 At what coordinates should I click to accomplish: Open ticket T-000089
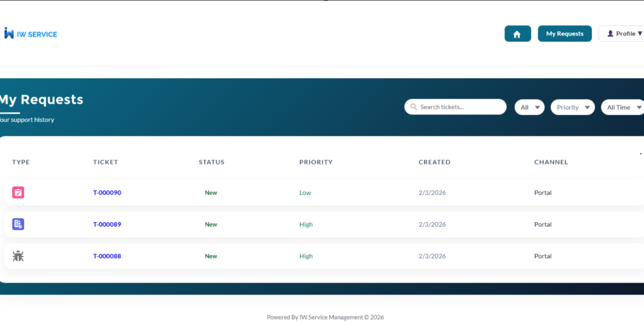click(107, 224)
